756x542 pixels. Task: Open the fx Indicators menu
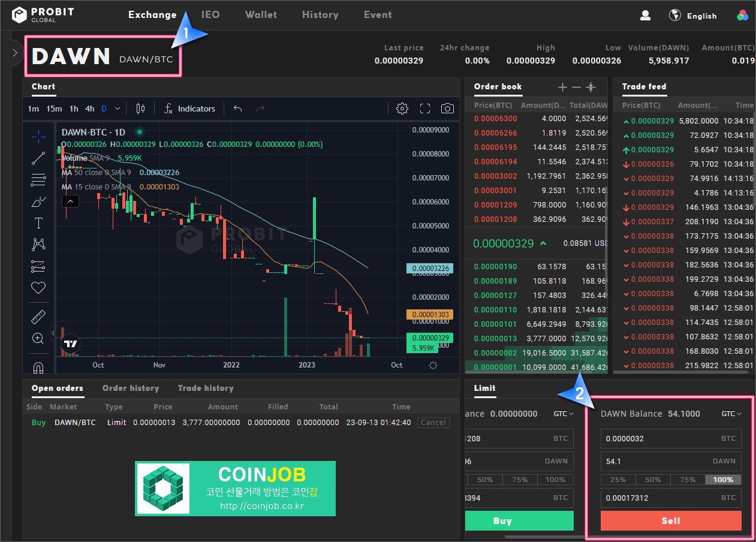(x=189, y=109)
